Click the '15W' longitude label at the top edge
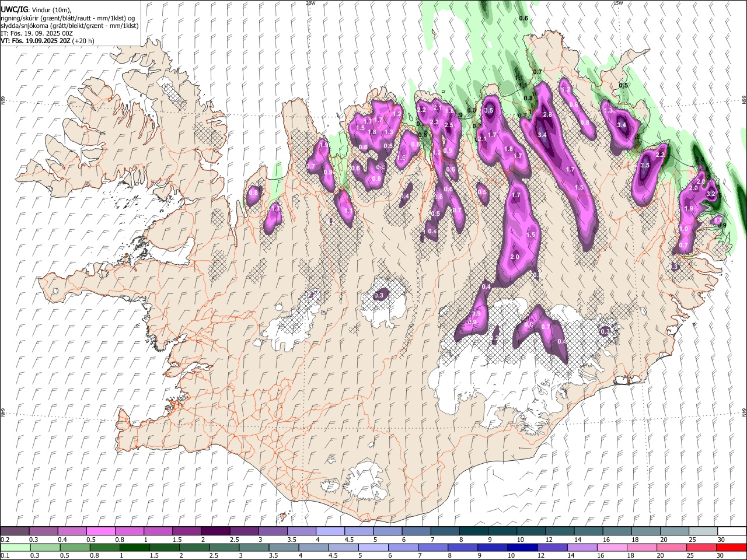The height and width of the screenshot is (560, 747). (x=619, y=3)
